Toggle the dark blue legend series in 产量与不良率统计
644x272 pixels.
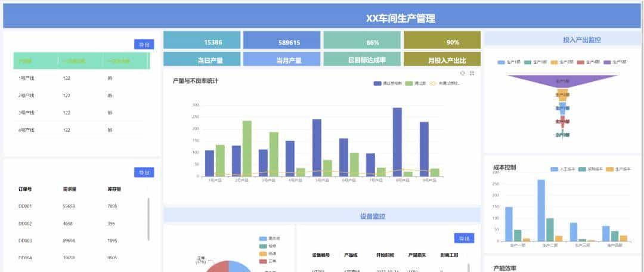[x=388, y=84]
